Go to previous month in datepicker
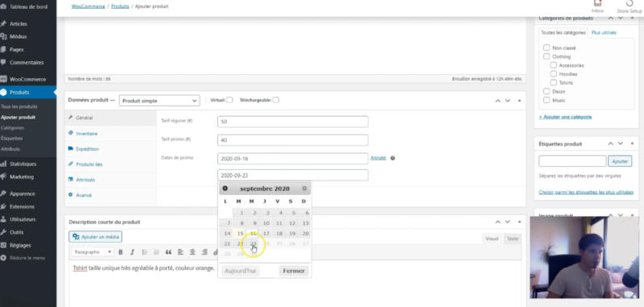644x307 pixels. pyautogui.click(x=225, y=189)
